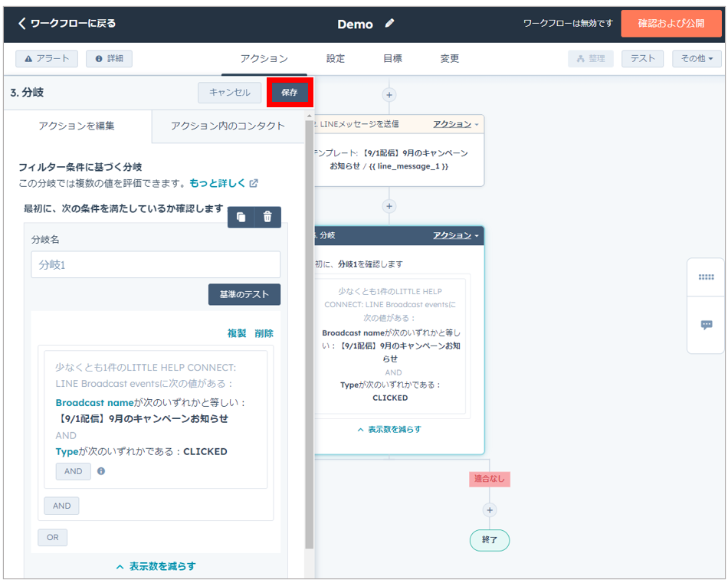Screen dimensions: 728x583
Task: Go back via ワークフローに戻る
Action: [67, 24]
